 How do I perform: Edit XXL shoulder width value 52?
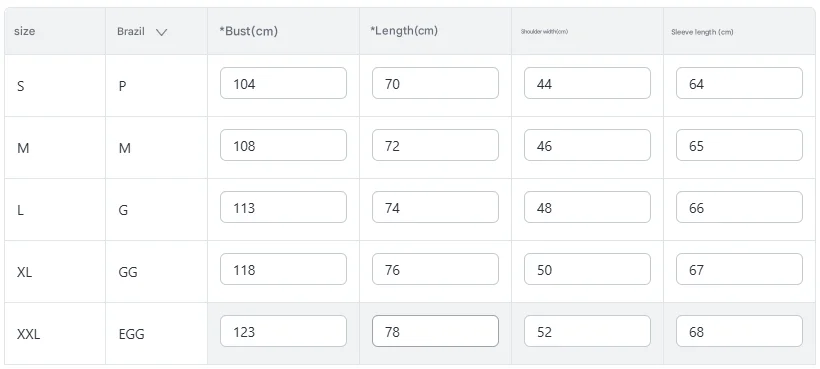[x=587, y=331]
